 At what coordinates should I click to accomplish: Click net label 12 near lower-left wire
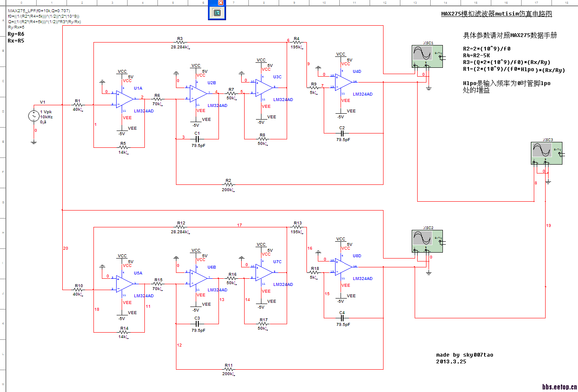tap(179, 345)
